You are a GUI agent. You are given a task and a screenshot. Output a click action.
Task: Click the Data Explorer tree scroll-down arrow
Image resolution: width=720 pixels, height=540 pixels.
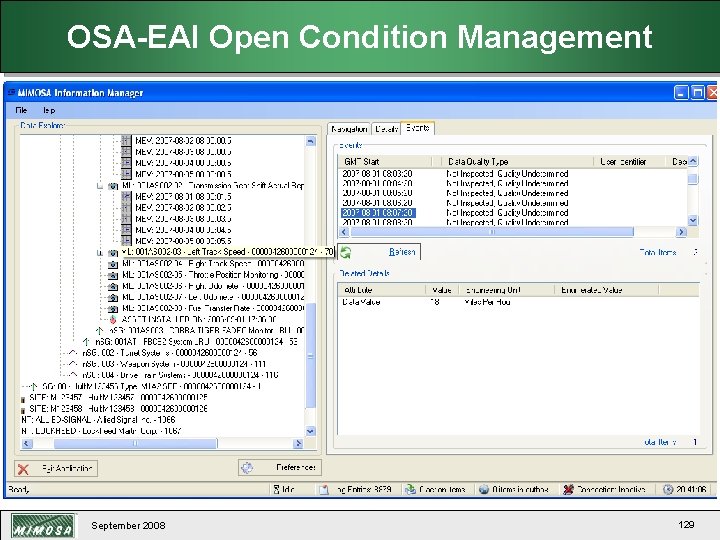point(311,431)
